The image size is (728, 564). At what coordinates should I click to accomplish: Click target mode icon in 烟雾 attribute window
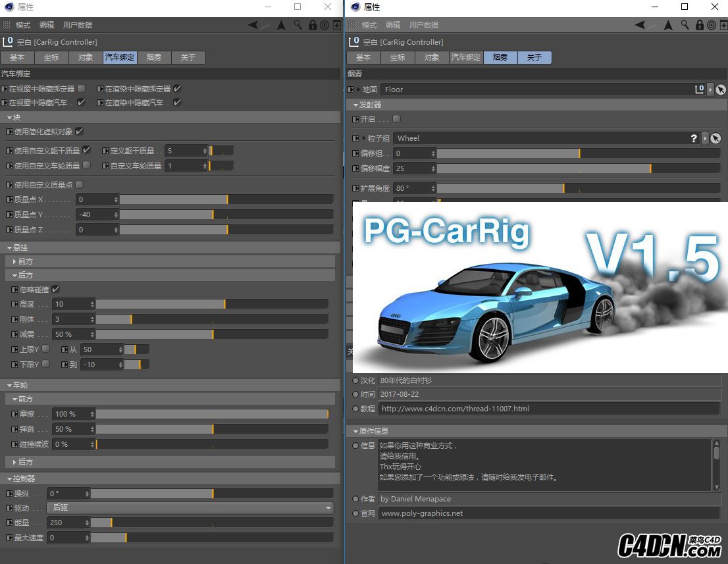[x=712, y=24]
